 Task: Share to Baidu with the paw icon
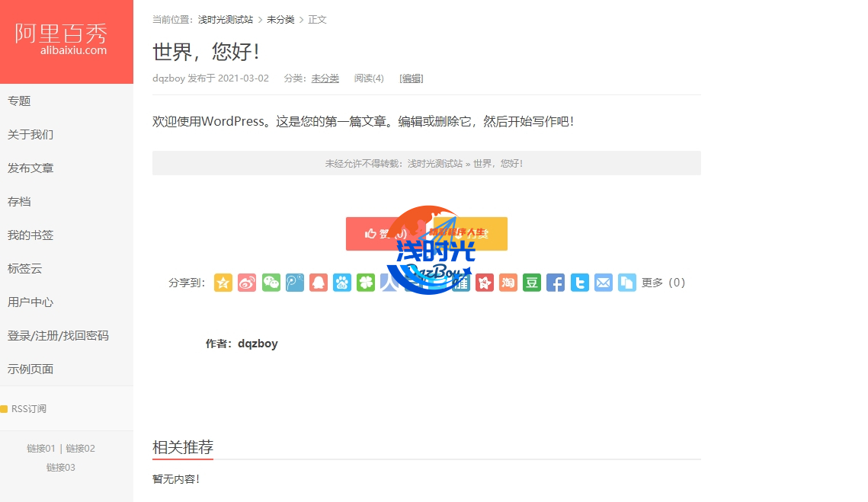tap(342, 283)
